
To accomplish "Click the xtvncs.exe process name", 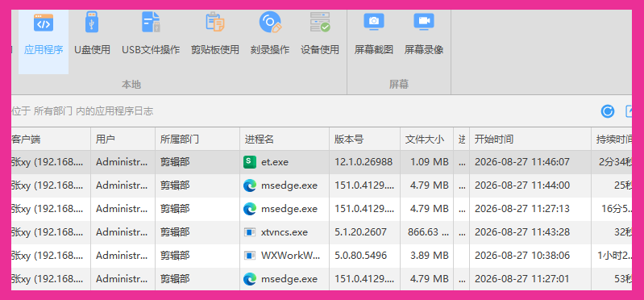I will click(x=285, y=232).
